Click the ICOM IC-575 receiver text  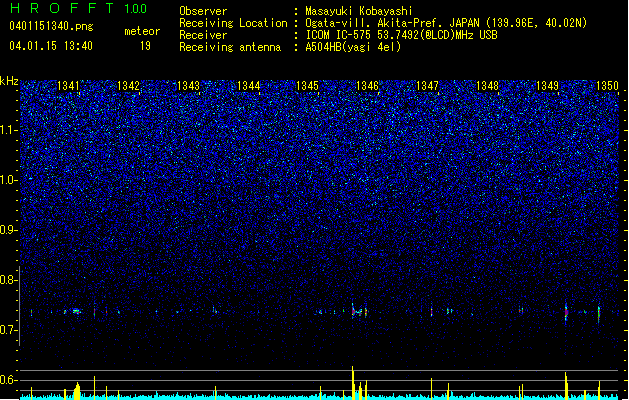point(401,35)
